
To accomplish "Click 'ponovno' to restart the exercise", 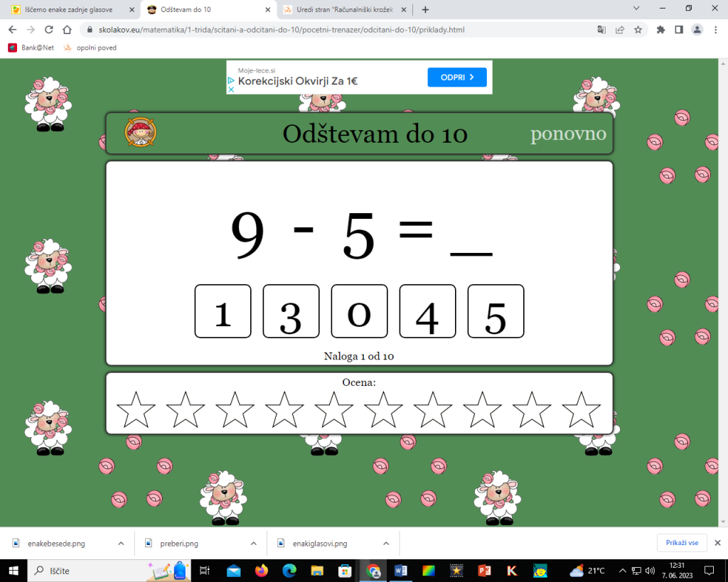I will [x=568, y=134].
